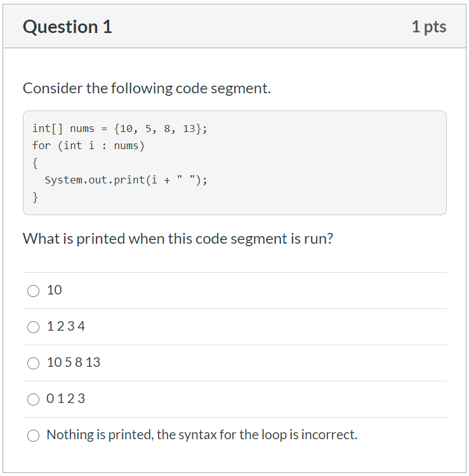The width and height of the screenshot is (469, 476).
Task: Click the "0 1 2 3" answer text
Action: click(65, 399)
